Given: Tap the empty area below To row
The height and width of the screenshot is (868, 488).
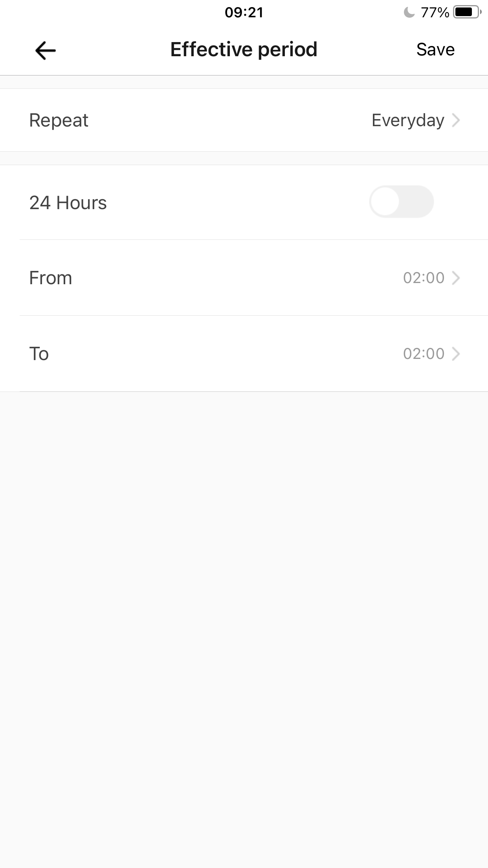Looking at the screenshot, I should click(x=244, y=590).
